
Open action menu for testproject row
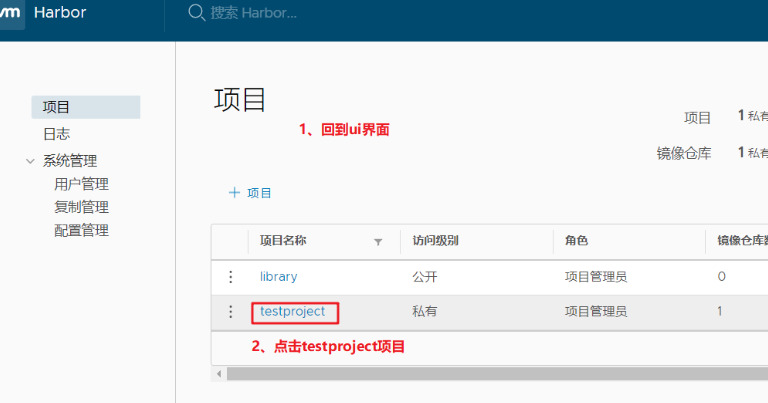[231, 312]
